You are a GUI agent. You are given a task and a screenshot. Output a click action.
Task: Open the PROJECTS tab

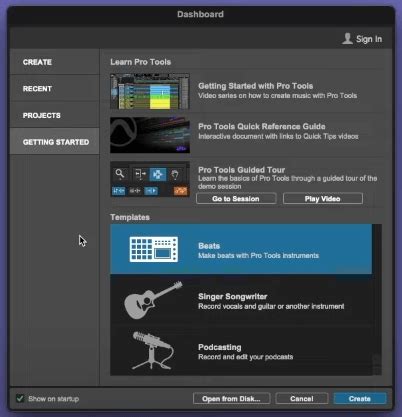[55, 115]
